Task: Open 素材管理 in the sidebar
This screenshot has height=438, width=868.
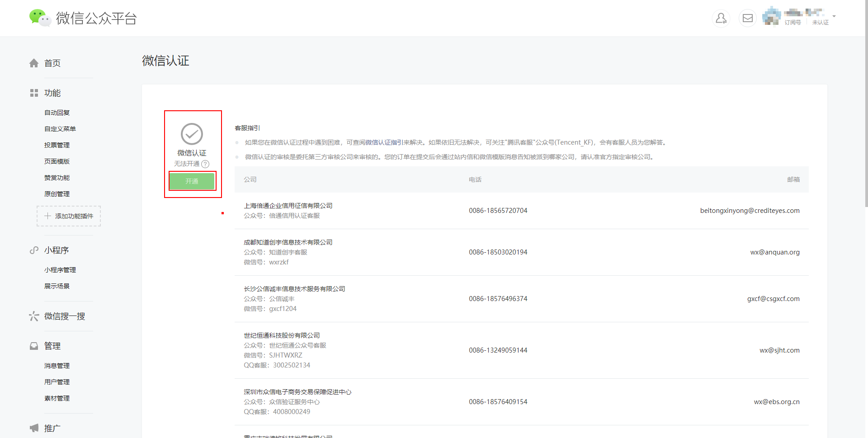Action: pyautogui.click(x=57, y=398)
